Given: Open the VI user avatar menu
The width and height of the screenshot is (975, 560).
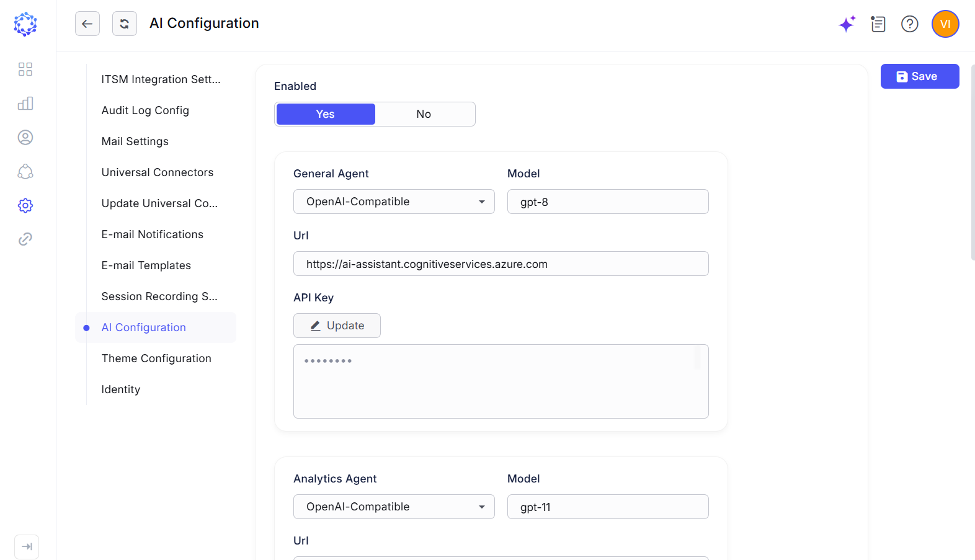Looking at the screenshot, I should pyautogui.click(x=945, y=24).
